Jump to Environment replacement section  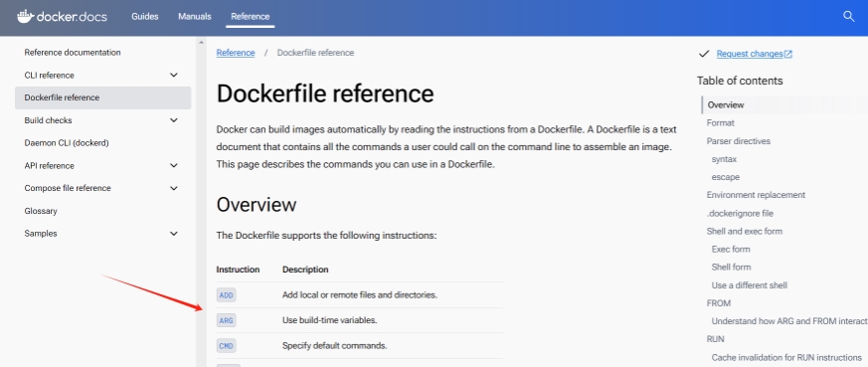(x=756, y=195)
